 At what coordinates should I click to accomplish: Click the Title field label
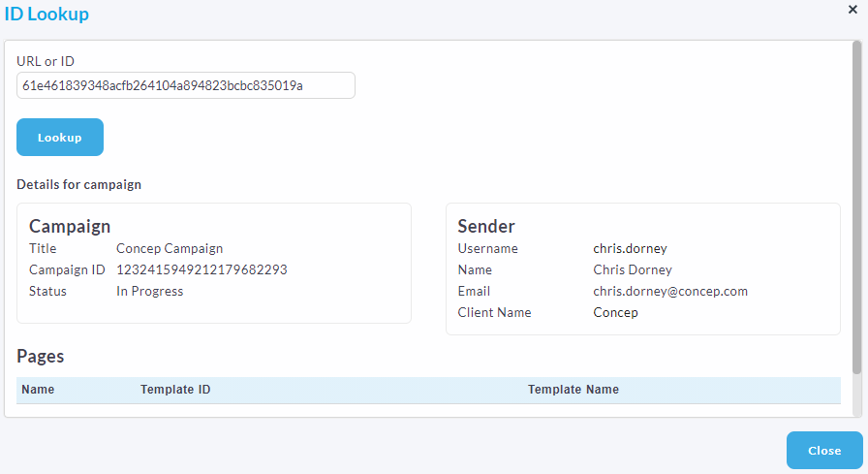click(x=43, y=248)
